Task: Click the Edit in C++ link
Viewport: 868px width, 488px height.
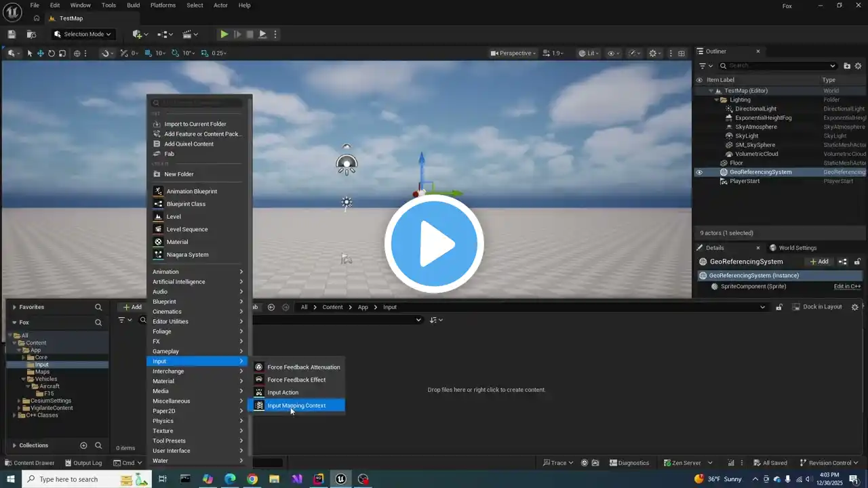Action: 847,287
